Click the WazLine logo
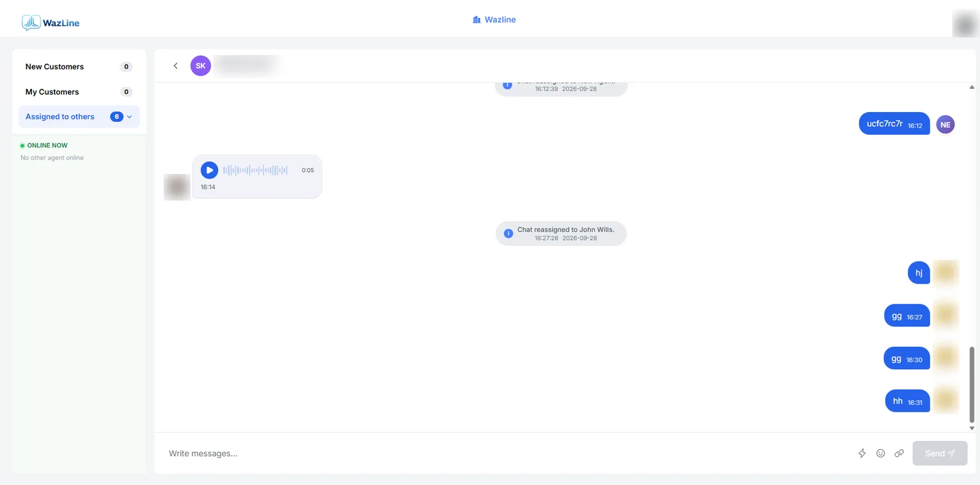This screenshot has width=980, height=485. 51,23
